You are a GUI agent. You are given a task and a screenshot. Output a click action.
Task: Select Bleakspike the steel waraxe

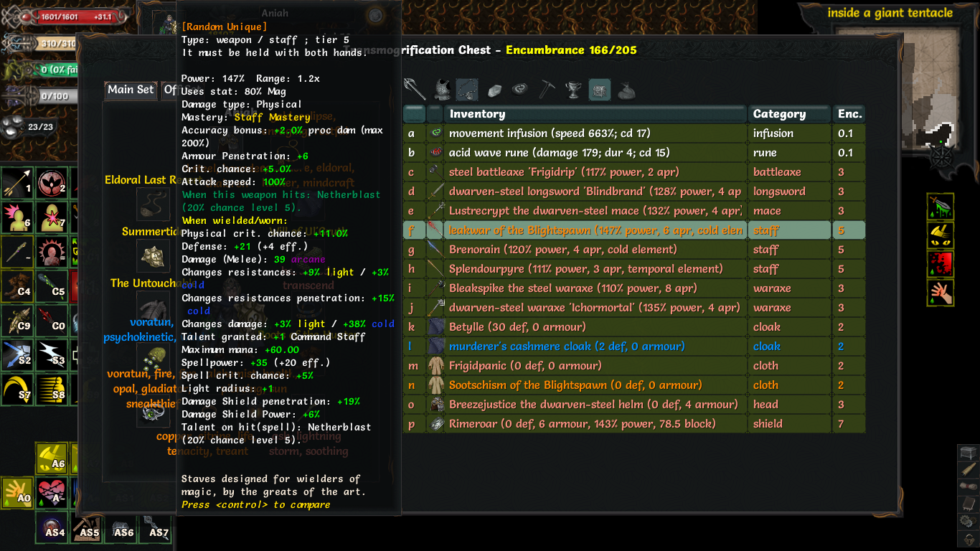(634, 288)
